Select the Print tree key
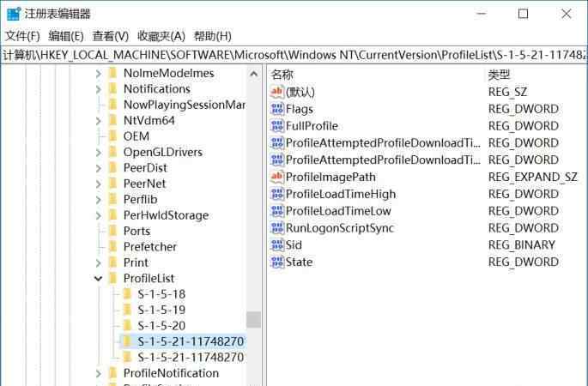This screenshot has width=588, height=386. (x=136, y=262)
